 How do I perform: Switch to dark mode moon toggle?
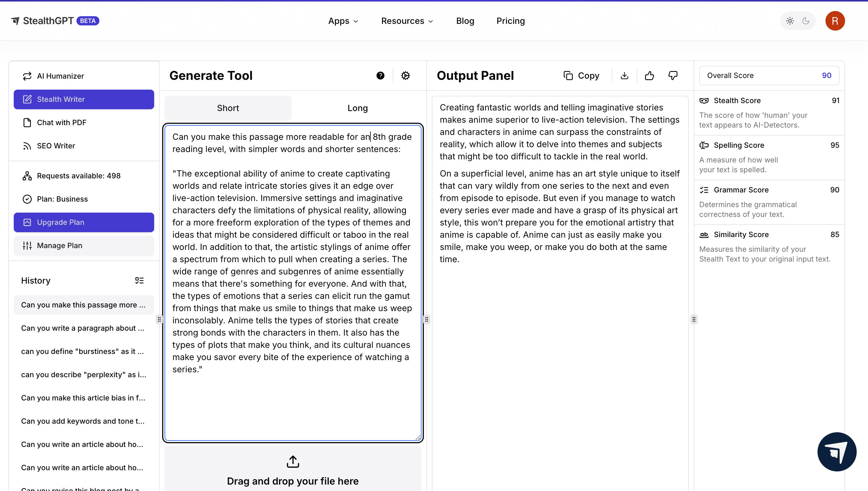tap(806, 21)
